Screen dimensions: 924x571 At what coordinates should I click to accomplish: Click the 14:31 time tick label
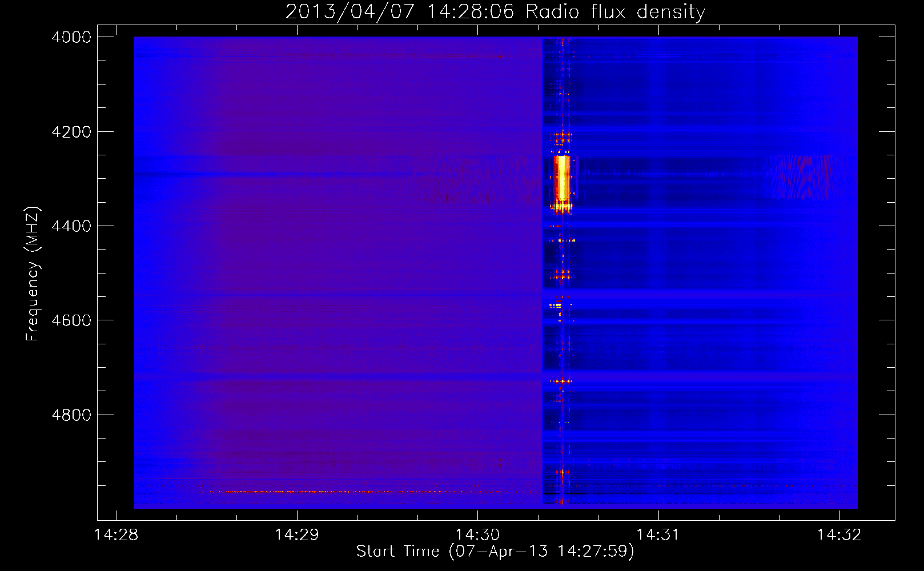point(658,534)
